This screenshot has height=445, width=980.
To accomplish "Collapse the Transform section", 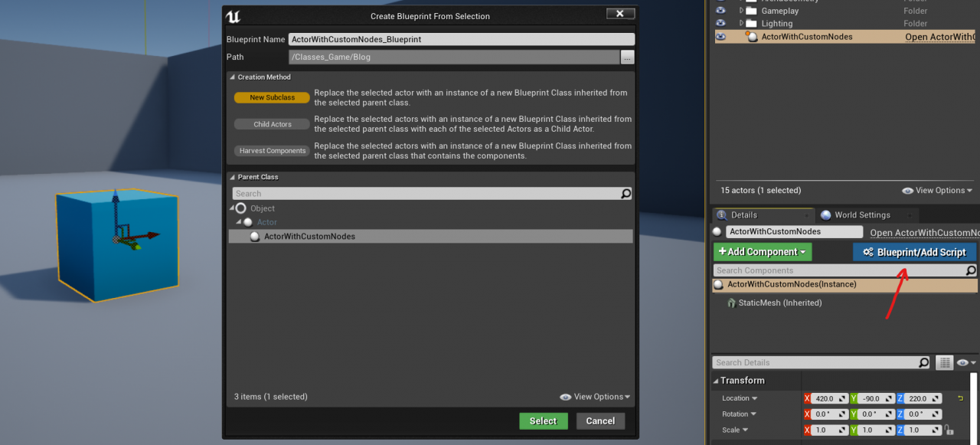I will [x=717, y=381].
